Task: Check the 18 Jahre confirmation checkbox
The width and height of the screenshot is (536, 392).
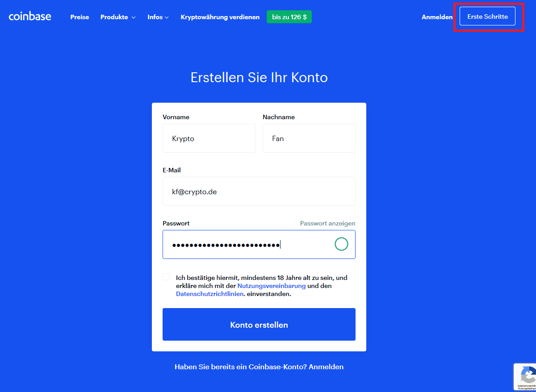Action: coord(166,277)
